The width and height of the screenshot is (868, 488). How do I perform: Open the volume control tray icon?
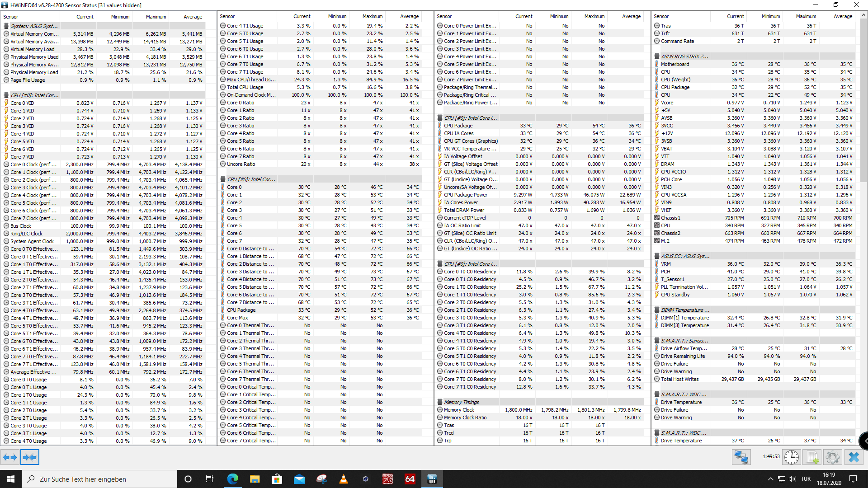click(792, 479)
